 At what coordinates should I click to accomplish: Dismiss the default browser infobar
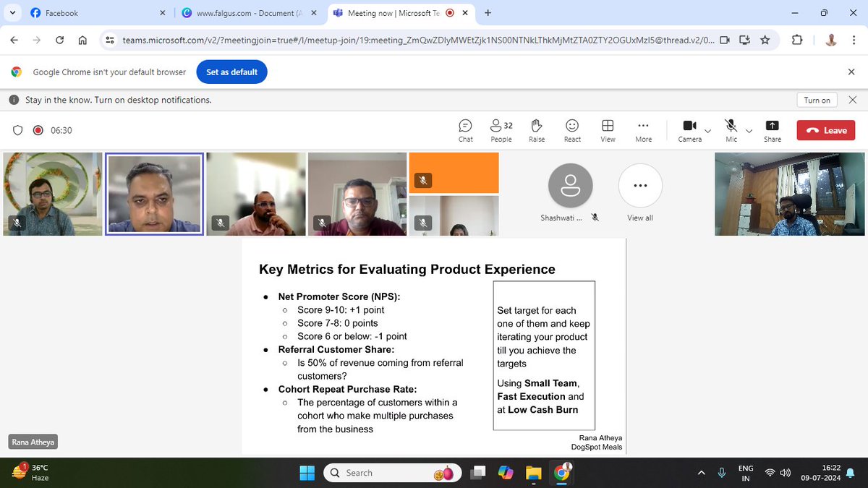point(851,72)
